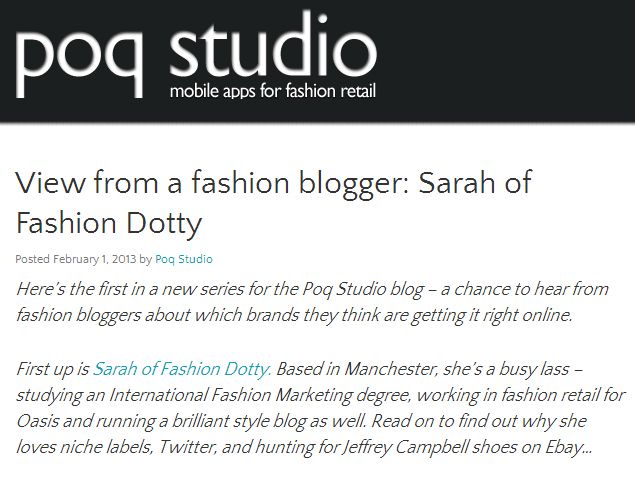Image resolution: width=635 pixels, height=491 pixels.
Task: Click the 'Poq Studio blog' phrase in the intro
Action: click(363, 290)
